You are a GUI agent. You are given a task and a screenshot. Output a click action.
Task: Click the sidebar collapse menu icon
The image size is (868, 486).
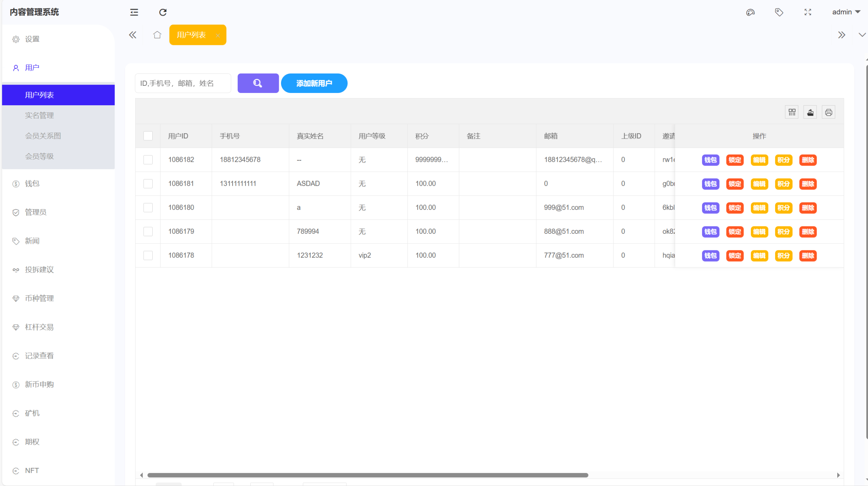[134, 12]
